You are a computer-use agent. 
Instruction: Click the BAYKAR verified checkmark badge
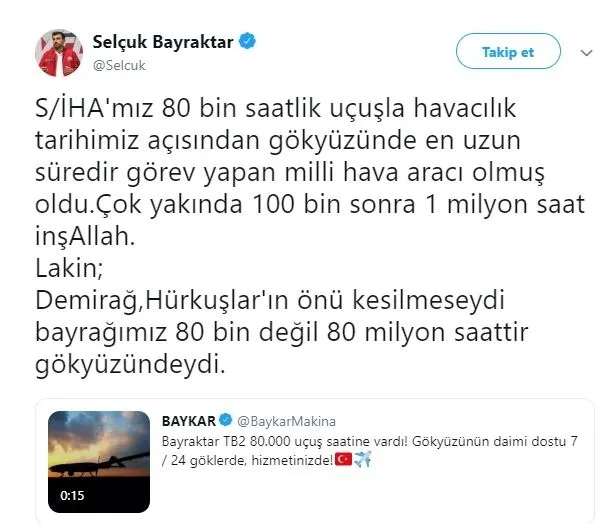226,420
